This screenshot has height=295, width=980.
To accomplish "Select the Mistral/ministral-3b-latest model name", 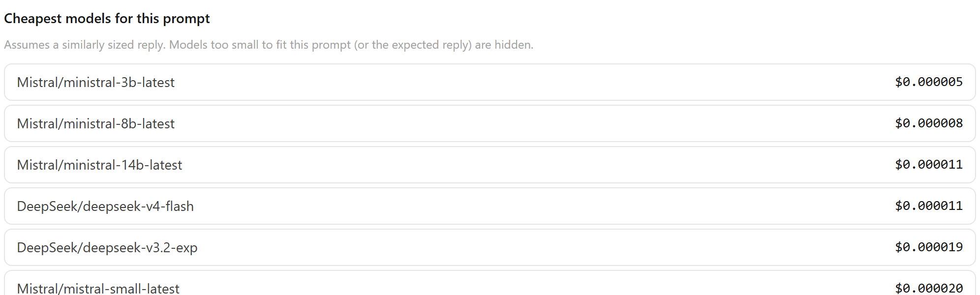I will point(95,82).
